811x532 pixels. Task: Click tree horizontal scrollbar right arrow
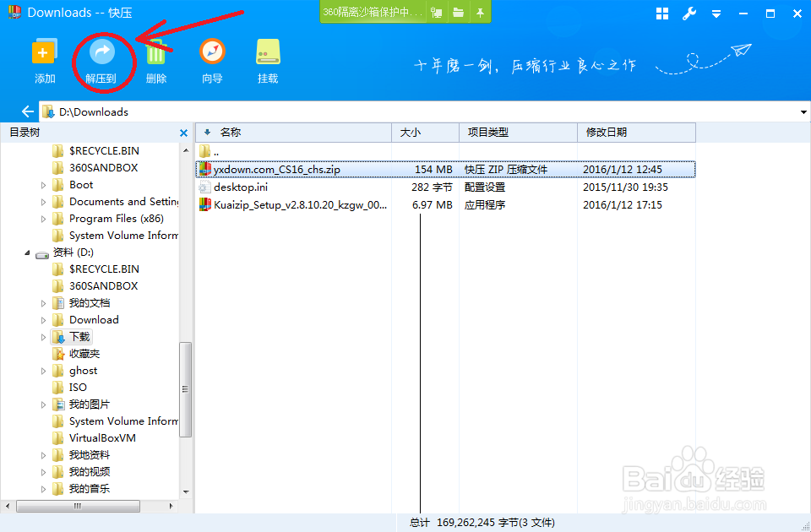(x=171, y=506)
